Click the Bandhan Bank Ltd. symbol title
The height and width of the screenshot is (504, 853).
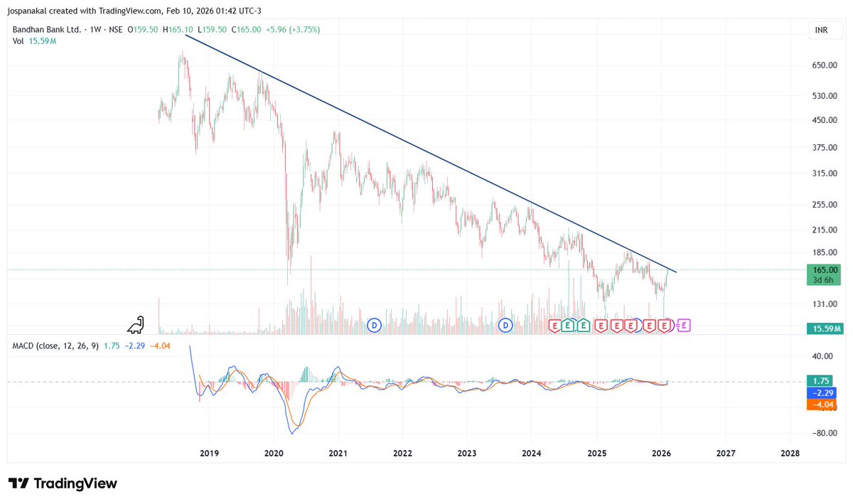pos(45,30)
